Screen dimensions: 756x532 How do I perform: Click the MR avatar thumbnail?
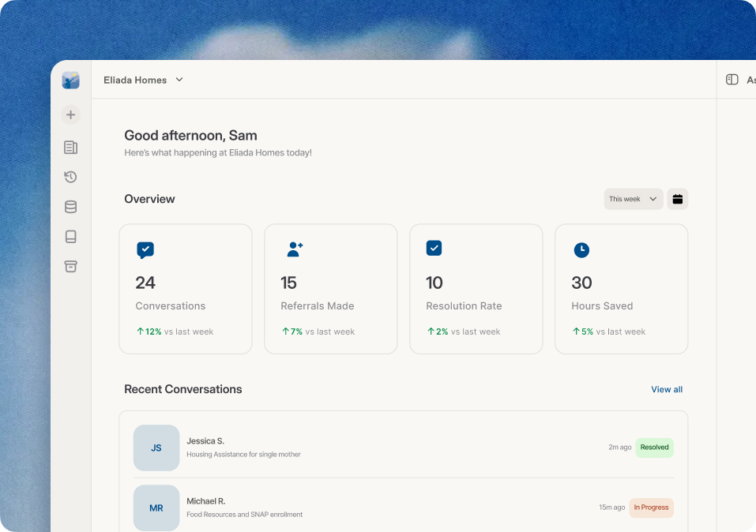point(156,508)
